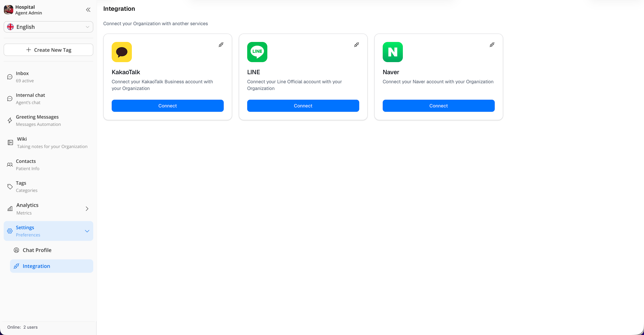Image resolution: width=644 pixels, height=335 pixels.
Task: Open the Analytics chart icon
Action: pos(9,208)
